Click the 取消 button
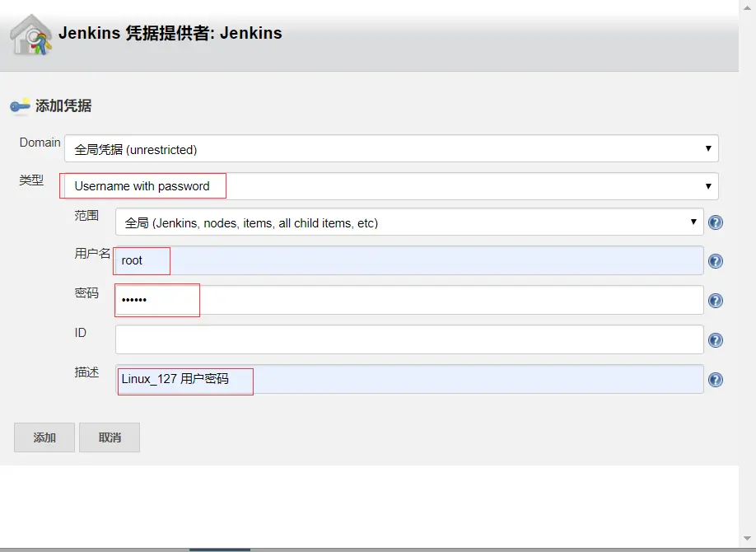756x552 pixels. [110, 437]
